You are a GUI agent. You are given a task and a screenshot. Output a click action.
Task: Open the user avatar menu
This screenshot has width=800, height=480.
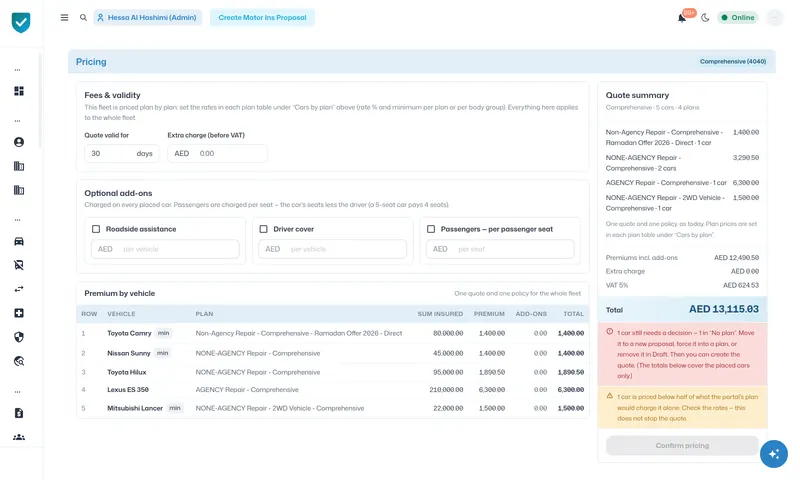(x=774, y=18)
